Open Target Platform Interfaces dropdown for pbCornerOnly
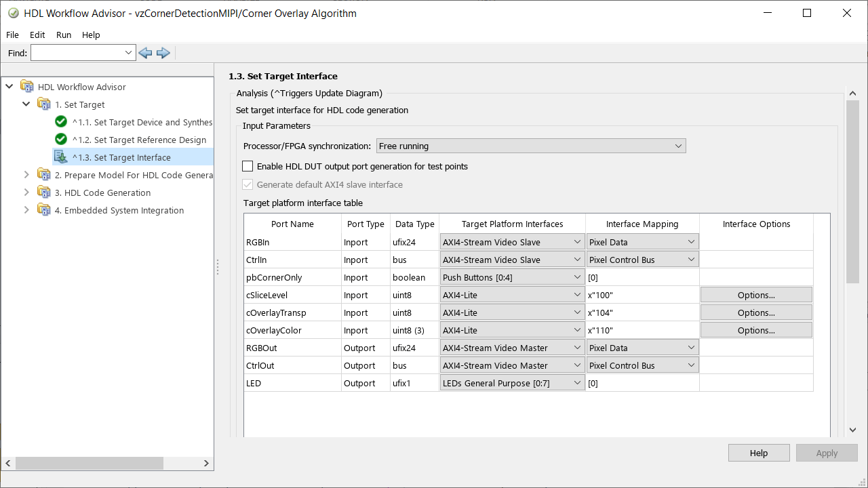The height and width of the screenshot is (488, 868). tap(512, 277)
